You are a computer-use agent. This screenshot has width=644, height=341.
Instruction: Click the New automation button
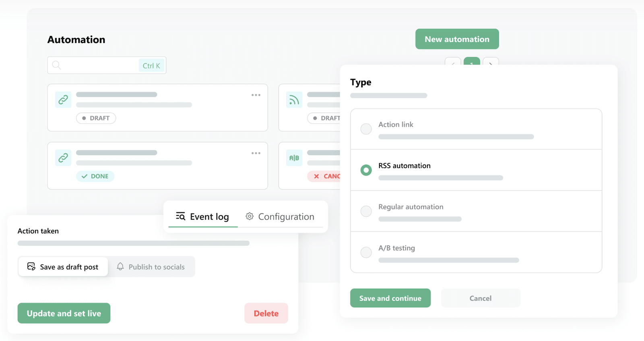457,39
